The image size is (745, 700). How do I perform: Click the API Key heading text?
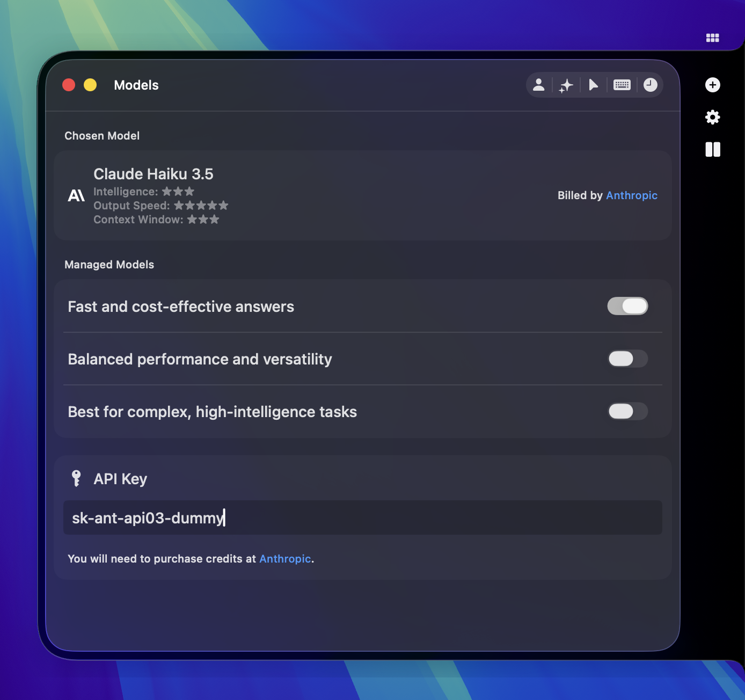coord(120,479)
